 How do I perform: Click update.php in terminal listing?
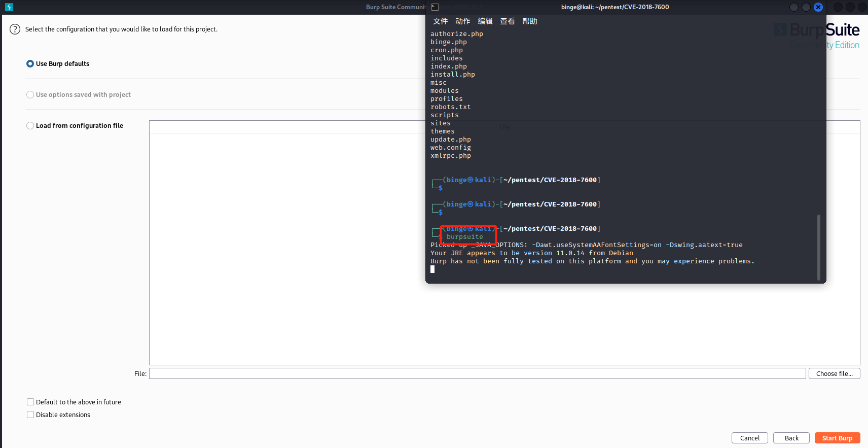[451, 140]
